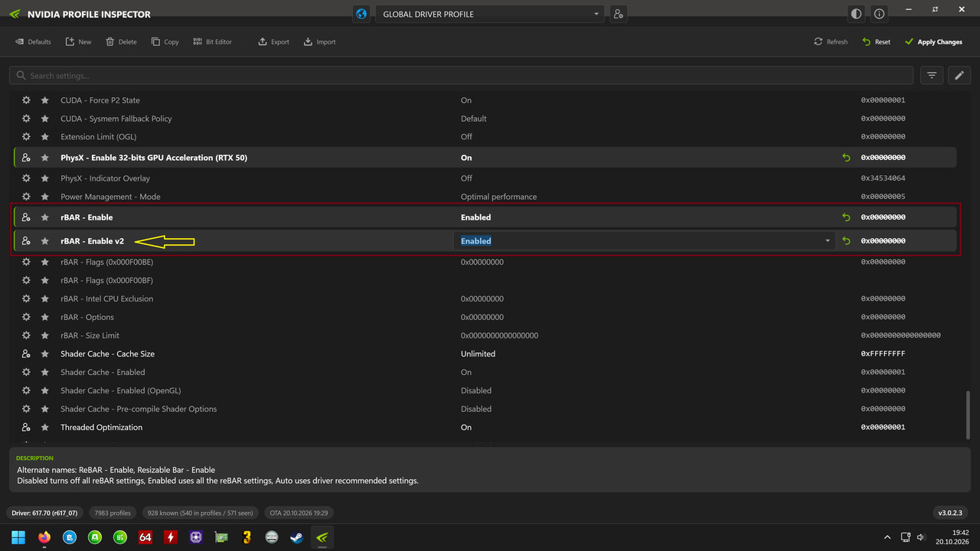
Task: Click the Defaults toolbar button
Action: click(33, 42)
